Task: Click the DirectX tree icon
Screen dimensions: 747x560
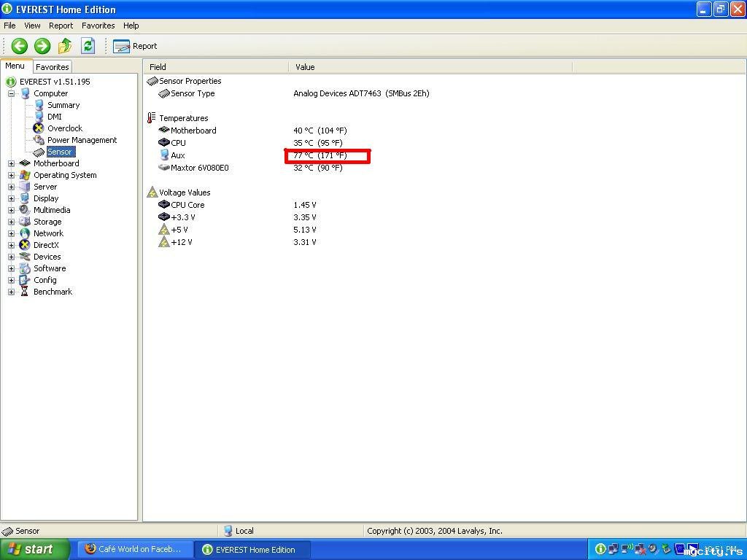Action: point(25,245)
